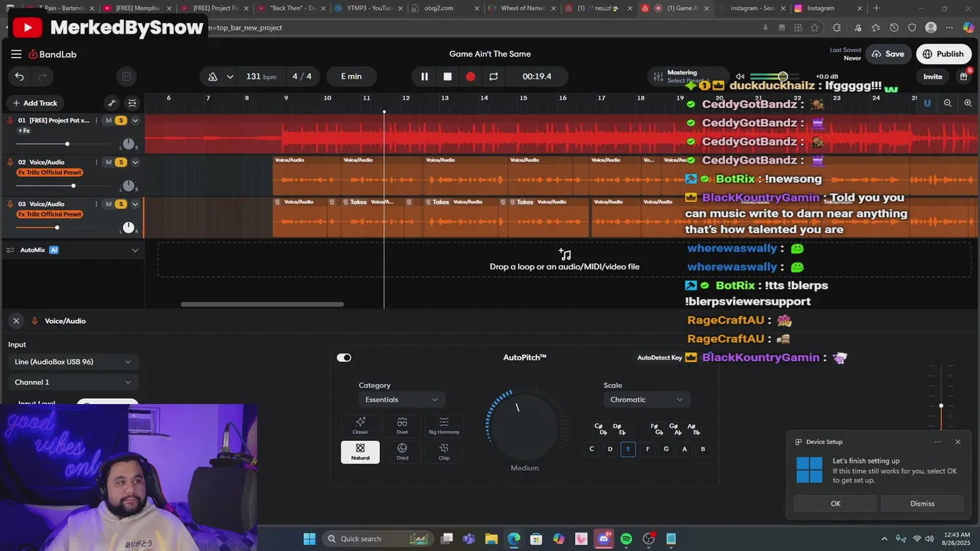Zoom out of the timeline
This screenshot has height=551, width=980.
tap(948, 103)
